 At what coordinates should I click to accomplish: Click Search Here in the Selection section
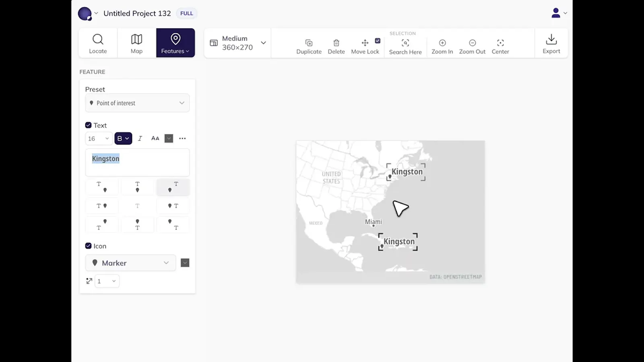[405, 47]
